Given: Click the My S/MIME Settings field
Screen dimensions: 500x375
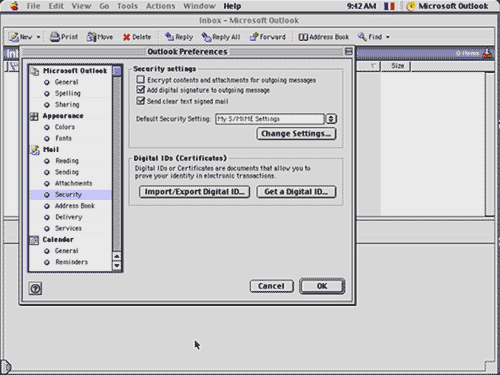Looking at the screenshot, I should [x=270, y=119].
